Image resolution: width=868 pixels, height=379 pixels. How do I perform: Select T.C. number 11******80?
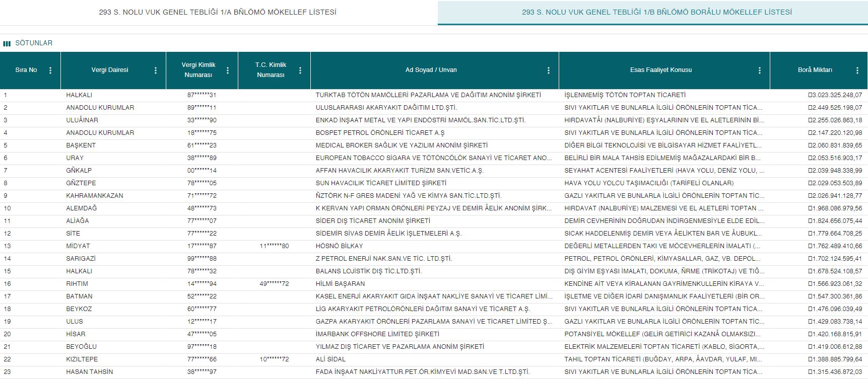coord(275,246)
